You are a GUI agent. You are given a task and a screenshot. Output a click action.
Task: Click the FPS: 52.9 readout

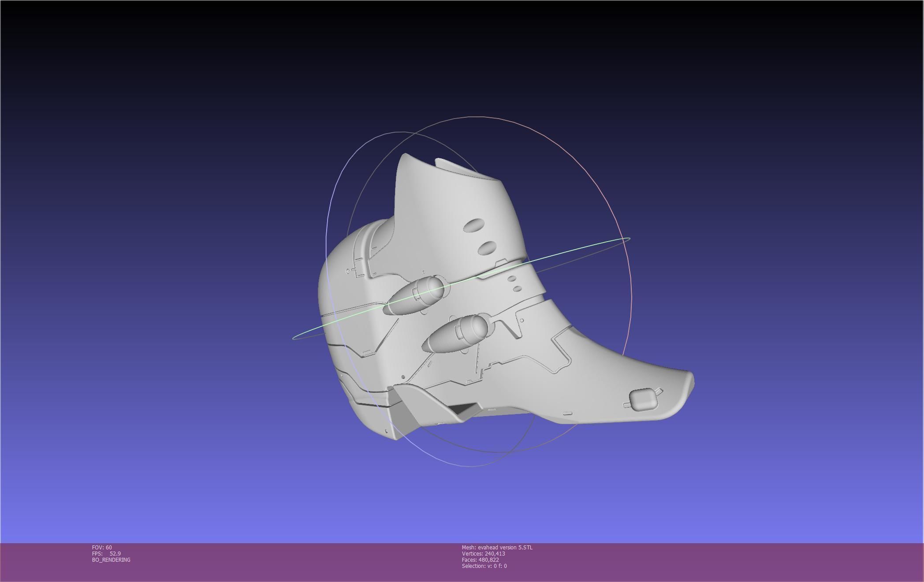pos(106,553)
